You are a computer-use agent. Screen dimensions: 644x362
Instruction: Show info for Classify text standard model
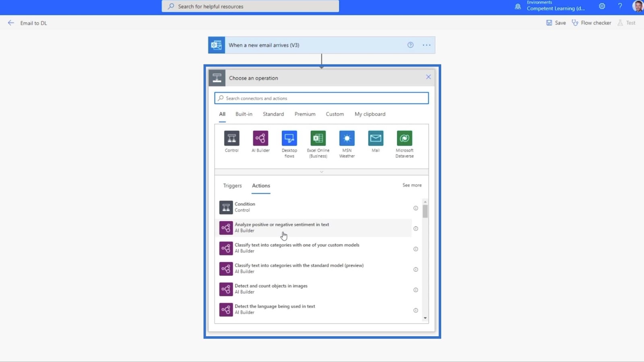coord(416,269)
